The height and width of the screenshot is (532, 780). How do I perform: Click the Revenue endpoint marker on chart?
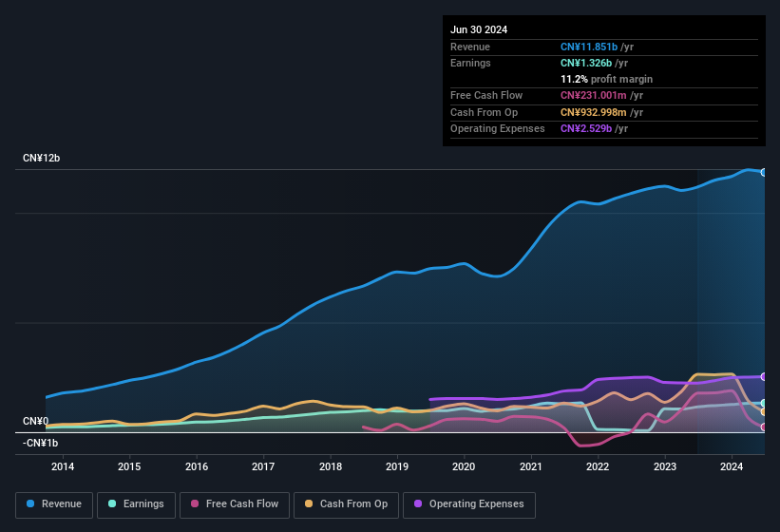764,173
